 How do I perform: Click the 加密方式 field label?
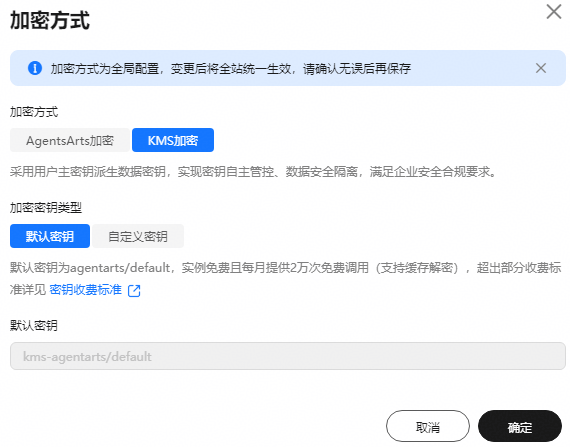(x=34, y=112)
